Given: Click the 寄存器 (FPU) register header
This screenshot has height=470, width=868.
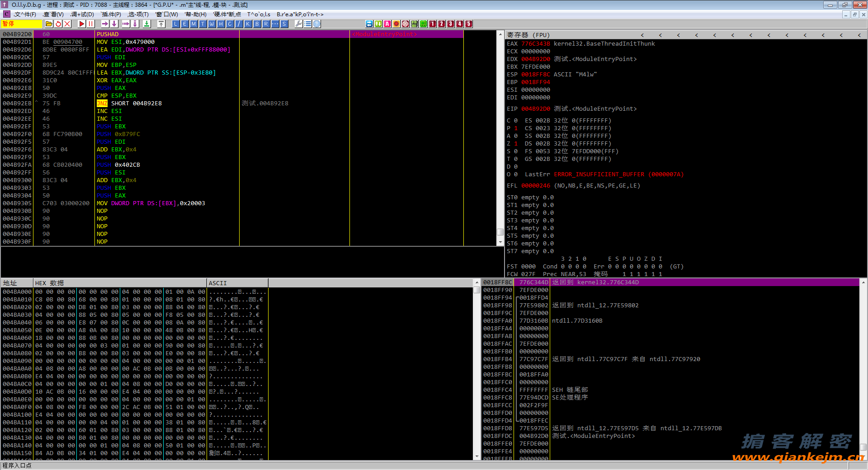Looking at the screenshot, I should click(528, 35).
